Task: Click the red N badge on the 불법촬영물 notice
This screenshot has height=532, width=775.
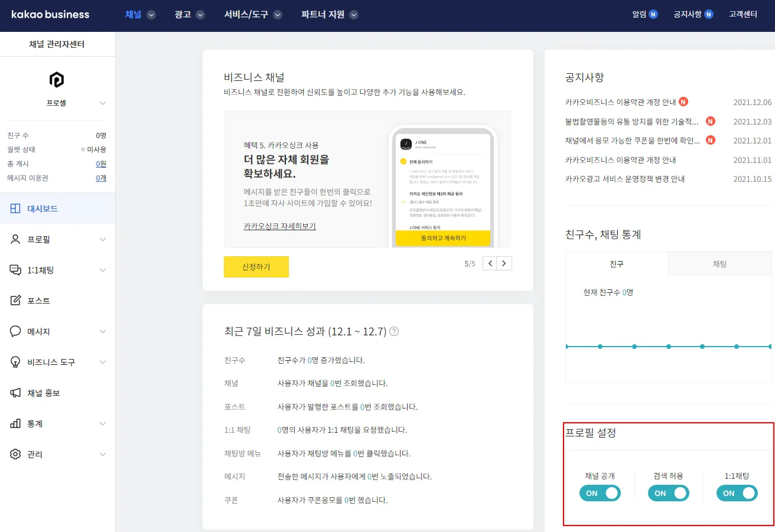Action: (x=711, y=121)
